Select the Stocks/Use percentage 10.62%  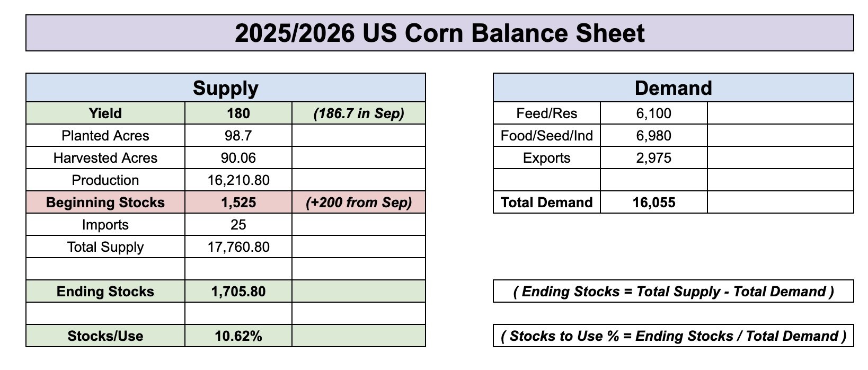click(238, 336)
